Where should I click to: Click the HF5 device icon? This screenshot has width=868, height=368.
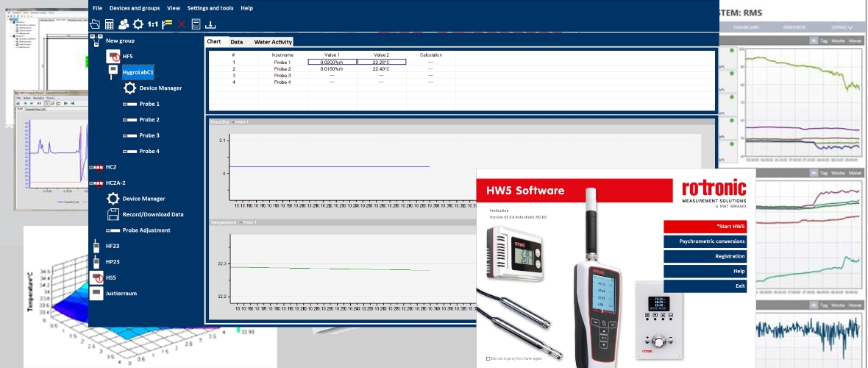(113, 56)
